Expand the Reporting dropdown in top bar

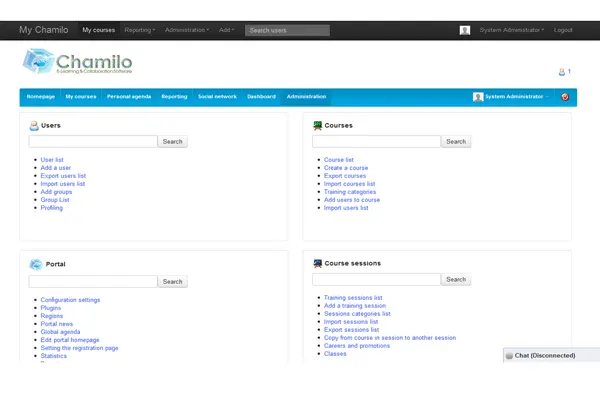coord(139,30)
